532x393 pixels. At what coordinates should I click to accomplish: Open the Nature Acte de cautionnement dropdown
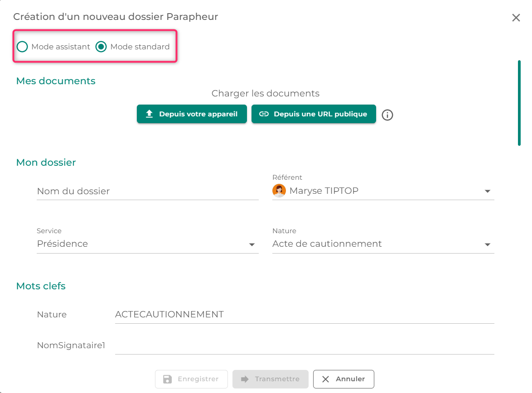click(488, 244)
